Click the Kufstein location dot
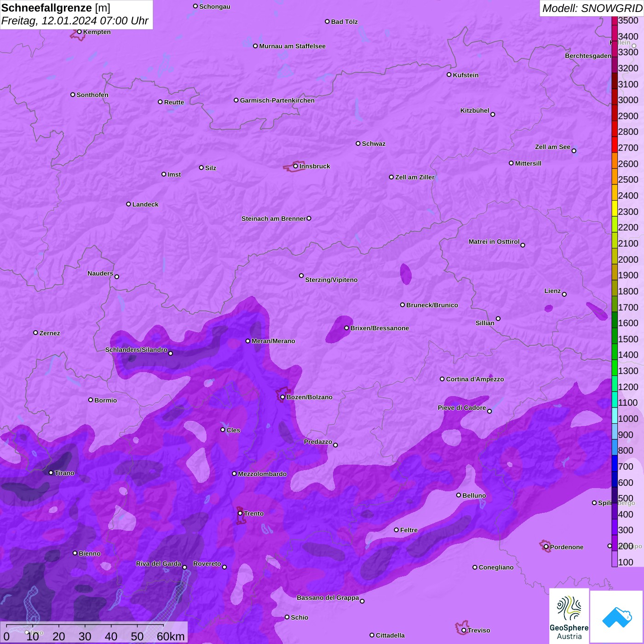 pos(449,75)
